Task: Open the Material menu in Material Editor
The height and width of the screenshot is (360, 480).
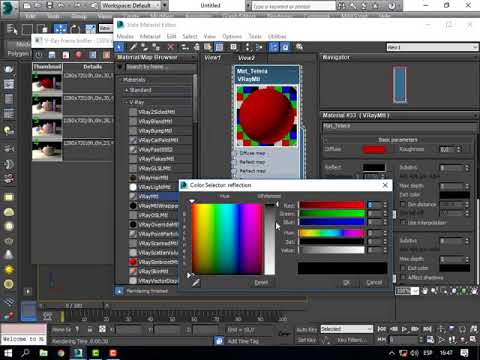Action: pyautogui.click(x=150, y=36)
